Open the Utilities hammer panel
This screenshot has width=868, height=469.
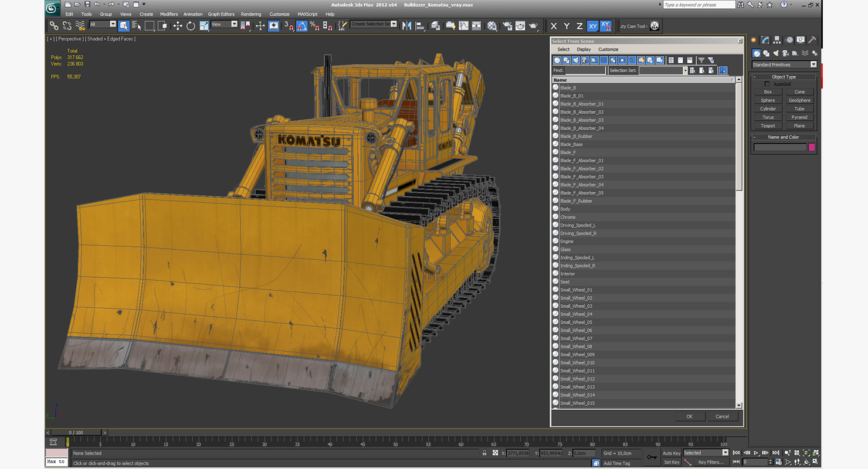click(812, 40)
